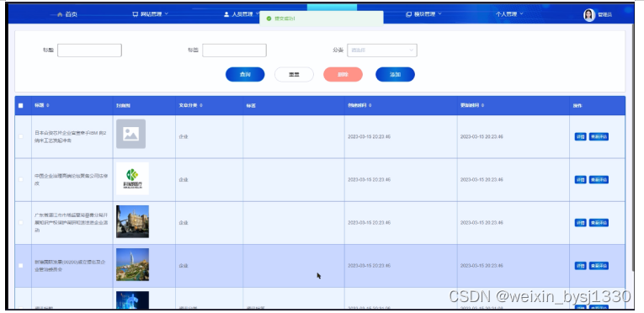Open 查看评论 for the green-logo article row
644x313 pixels.
point(599,179)
